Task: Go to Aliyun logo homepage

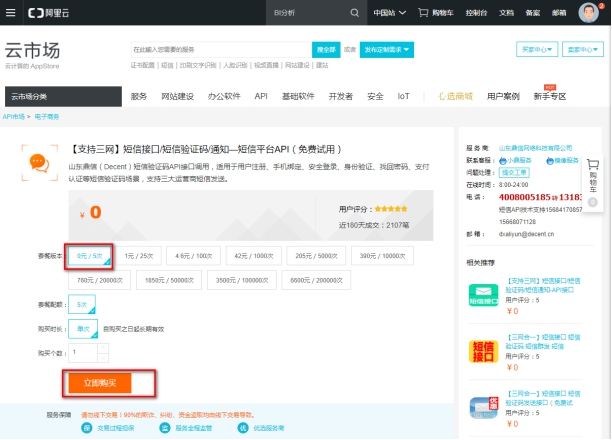Action: pos(48,13)
